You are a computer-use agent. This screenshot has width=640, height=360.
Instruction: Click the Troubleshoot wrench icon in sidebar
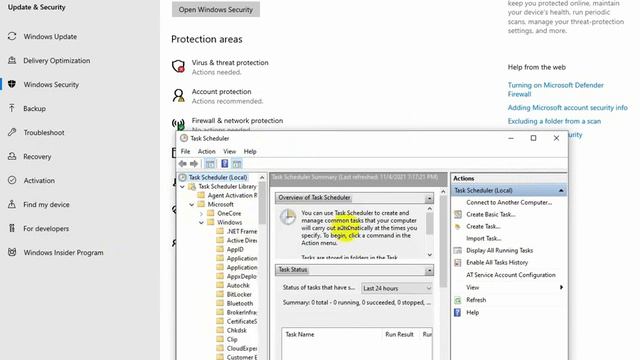pos(12,132)
